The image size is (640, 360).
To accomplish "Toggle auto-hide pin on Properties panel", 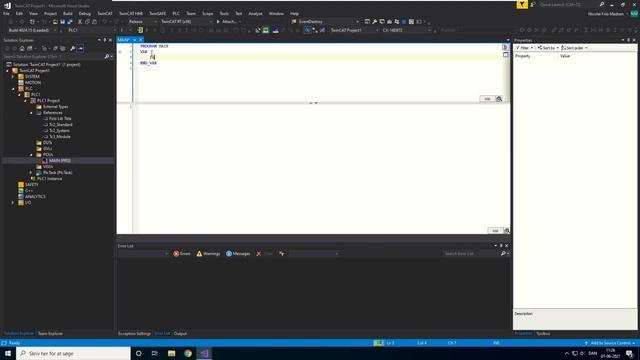I will pos(628,40).
